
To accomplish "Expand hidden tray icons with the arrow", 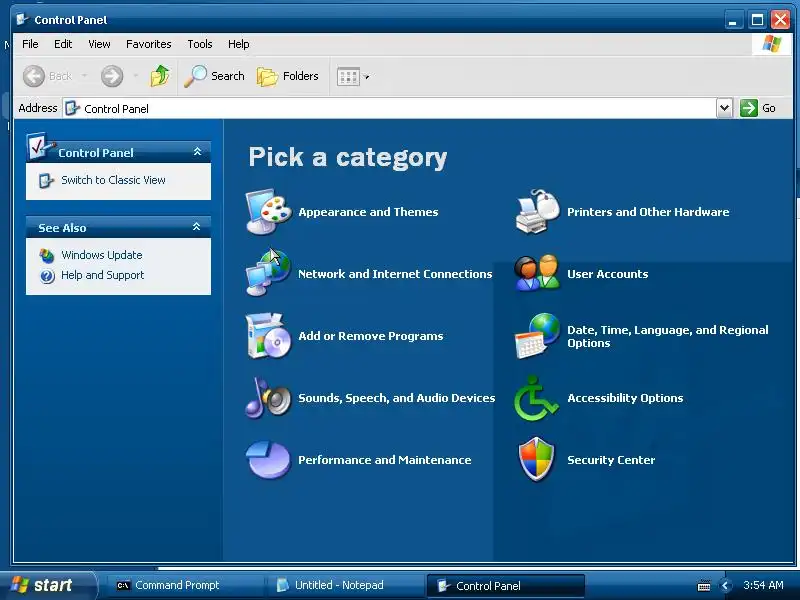I will coord(724,586).
